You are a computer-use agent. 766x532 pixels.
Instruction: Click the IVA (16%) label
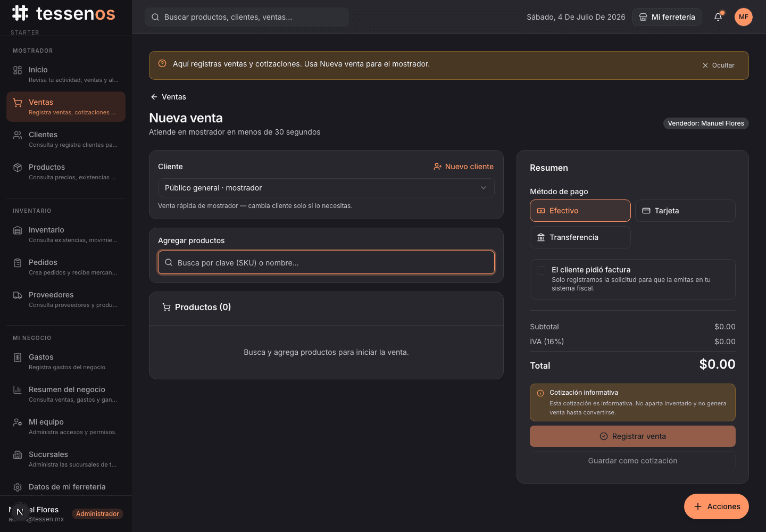(547, 342)
